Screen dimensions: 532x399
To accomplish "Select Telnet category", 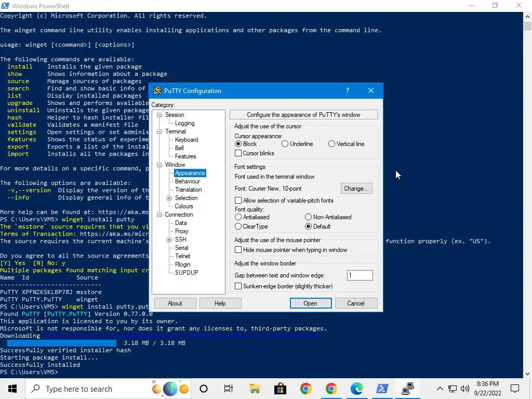I will [182, 256].
